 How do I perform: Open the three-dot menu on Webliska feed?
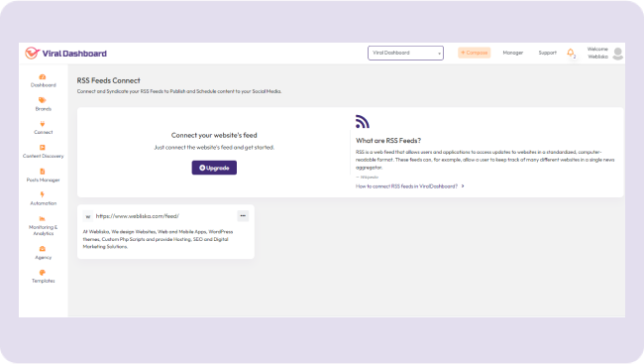(x=243, y=216)
